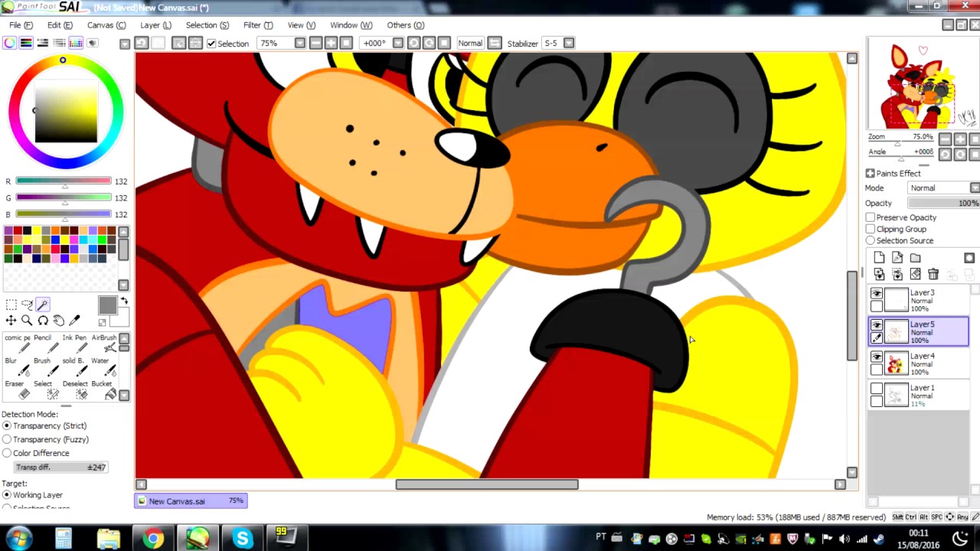The height and width of the screenshot is (551, 980).
Task: Expand the color panel options arrow
Action: [x=124, y=44]
